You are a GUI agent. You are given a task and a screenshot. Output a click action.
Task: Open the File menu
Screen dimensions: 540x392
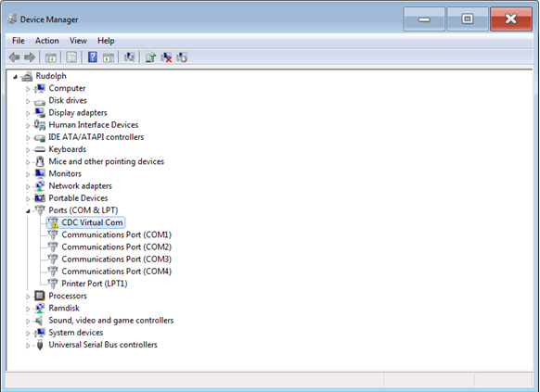click(19, 41)
